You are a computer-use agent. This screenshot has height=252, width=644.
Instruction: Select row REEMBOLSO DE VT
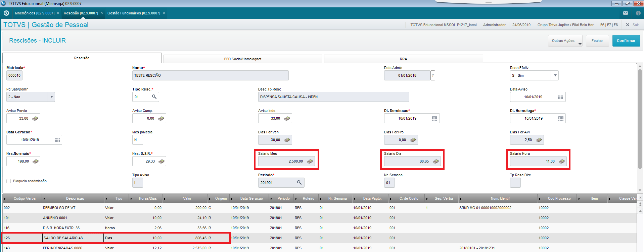319,208
